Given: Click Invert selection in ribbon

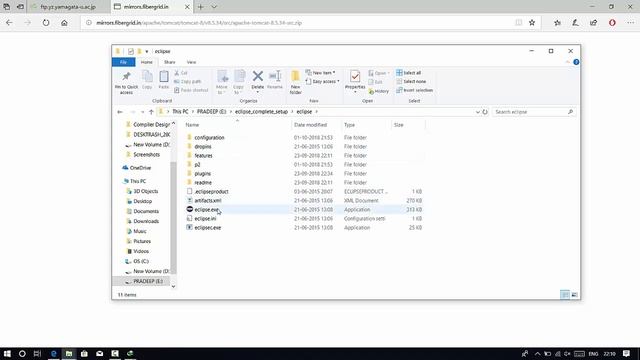Looking at the screenshot, I should tap(414, 90).
